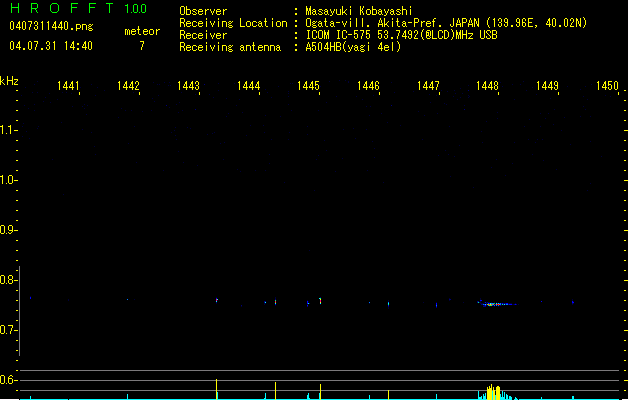Click the meteor count value 7
Screen dimensions: 629x400
[142, 46]
